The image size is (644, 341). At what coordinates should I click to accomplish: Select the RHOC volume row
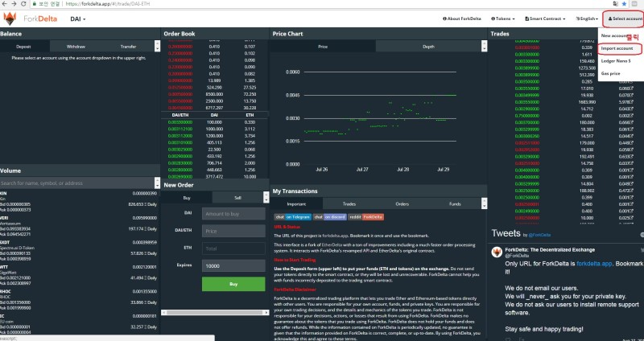tap(78, 299)
